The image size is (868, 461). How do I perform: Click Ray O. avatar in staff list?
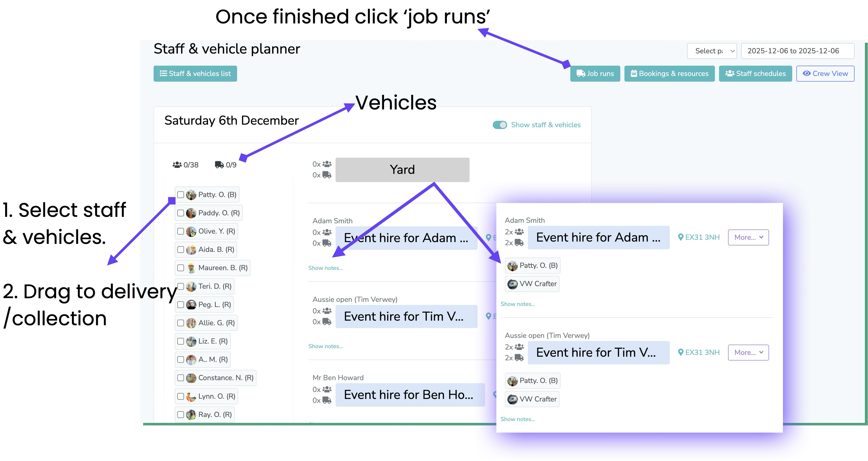191,415
